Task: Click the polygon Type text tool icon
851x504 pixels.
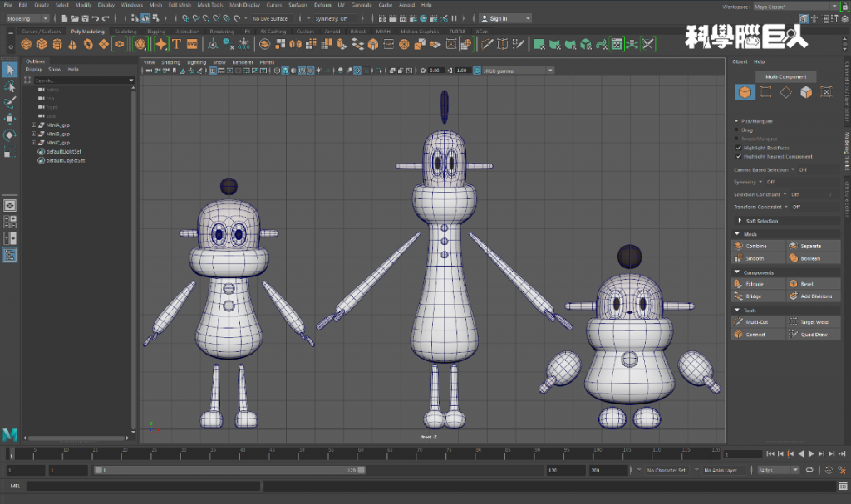Action: pos(176,44)
